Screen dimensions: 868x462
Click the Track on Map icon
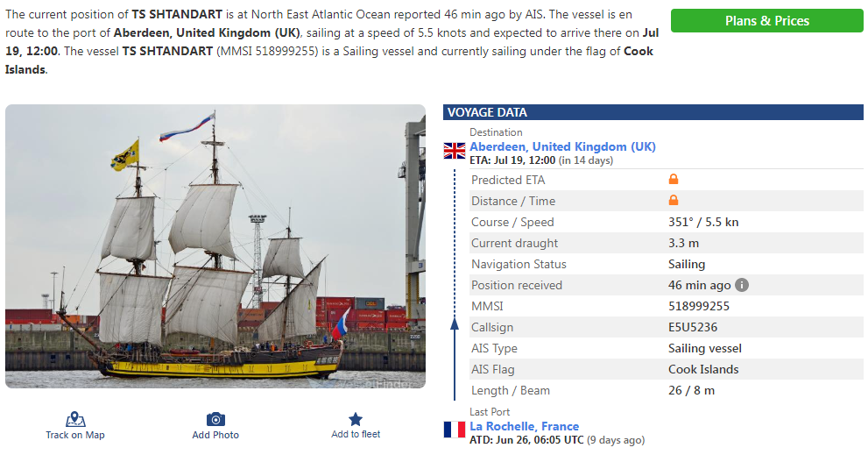pyautogui.click(x=75, y=419)
